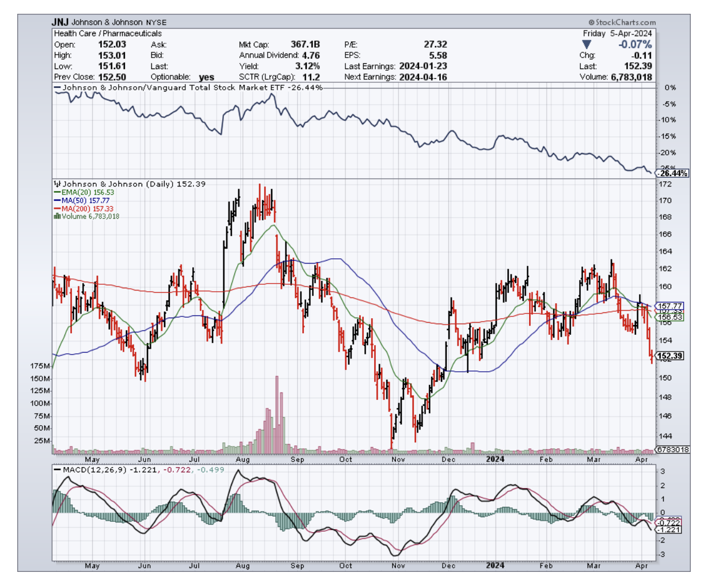
Task: Click the JNJ ticker symbol in header
Action: tap(60, 22)
